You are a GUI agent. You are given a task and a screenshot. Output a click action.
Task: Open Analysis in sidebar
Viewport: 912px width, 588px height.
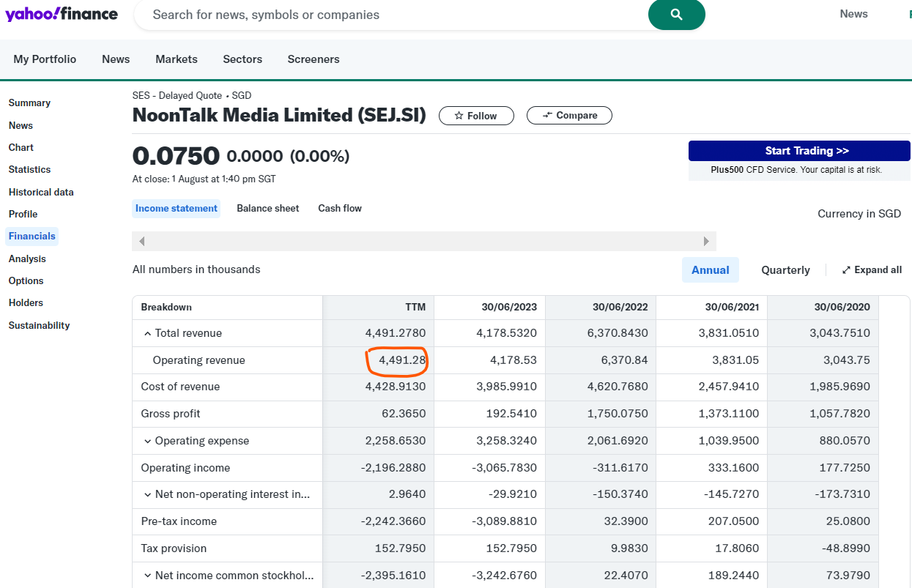point(27,258)
